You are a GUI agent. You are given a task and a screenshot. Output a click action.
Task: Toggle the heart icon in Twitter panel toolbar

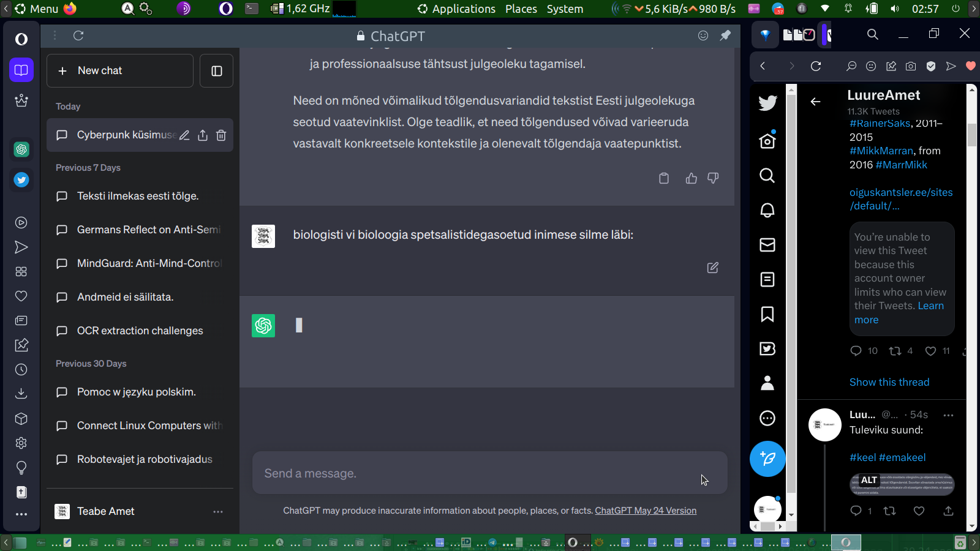(970, 66)
